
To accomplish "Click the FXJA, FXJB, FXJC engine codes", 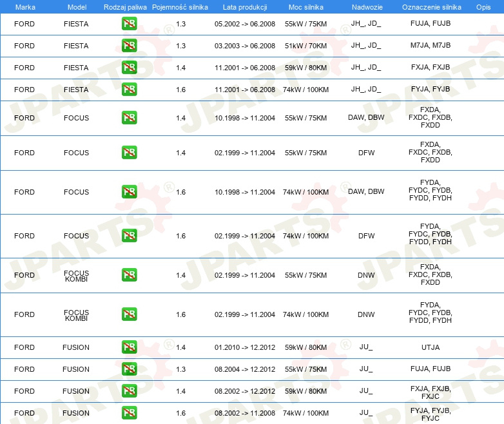I will pyautogui.click(x=431, y=392).
